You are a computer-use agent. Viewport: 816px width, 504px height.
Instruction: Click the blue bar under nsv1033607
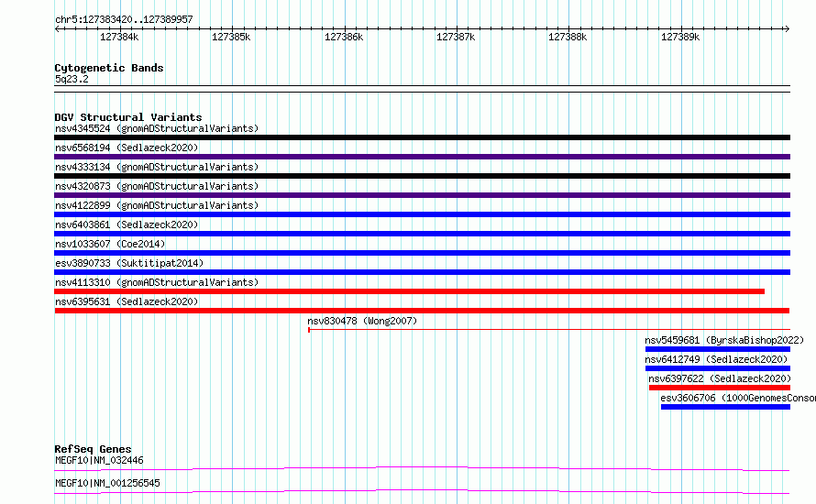[422, 253]
